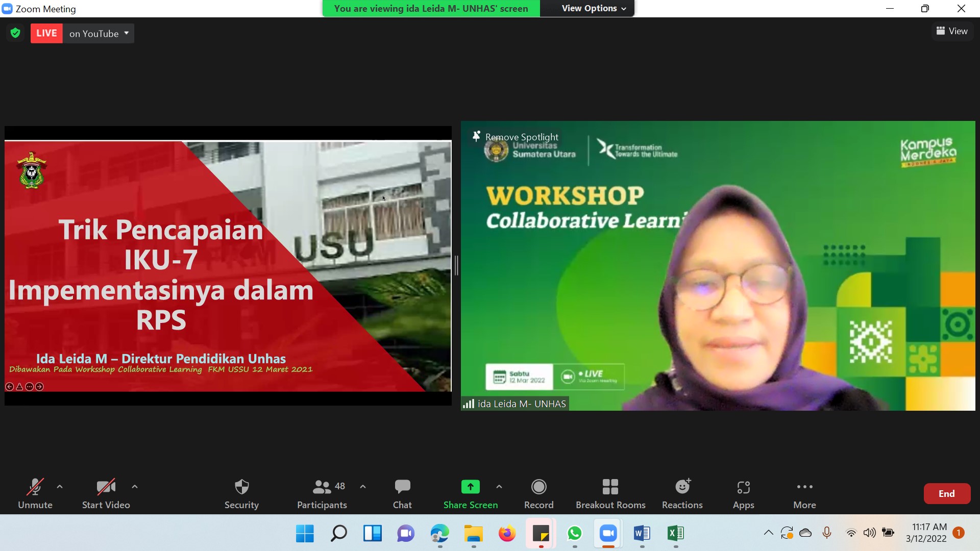
Task: Switch to Zoom app in taskbar
Action: [x=608, y=534]
